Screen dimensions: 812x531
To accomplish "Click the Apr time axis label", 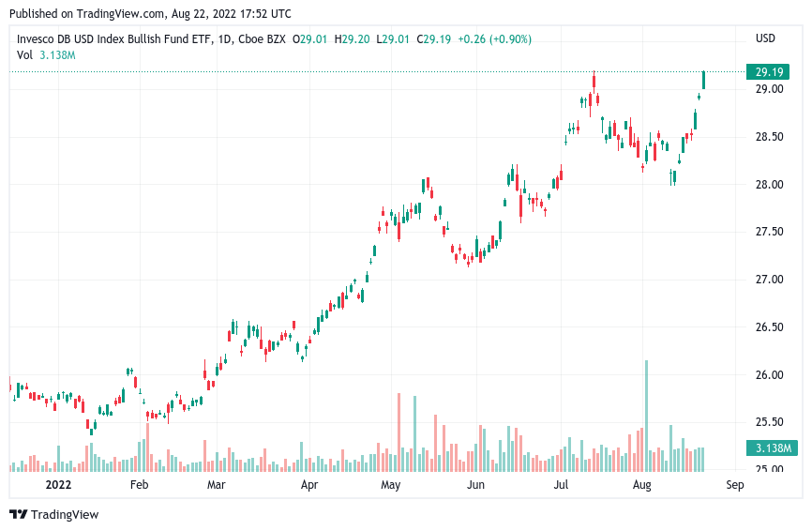I will (309, 485).
